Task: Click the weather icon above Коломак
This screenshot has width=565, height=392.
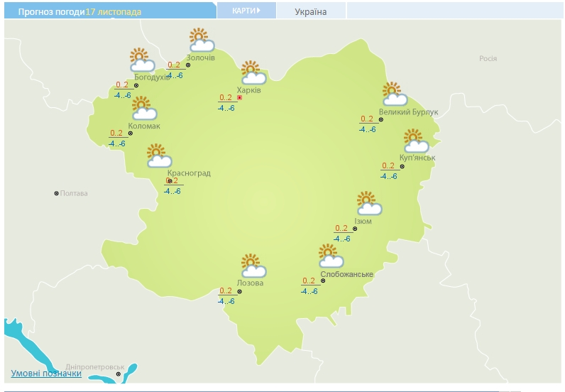Action: pyautogui.click(x=144, y=109)
